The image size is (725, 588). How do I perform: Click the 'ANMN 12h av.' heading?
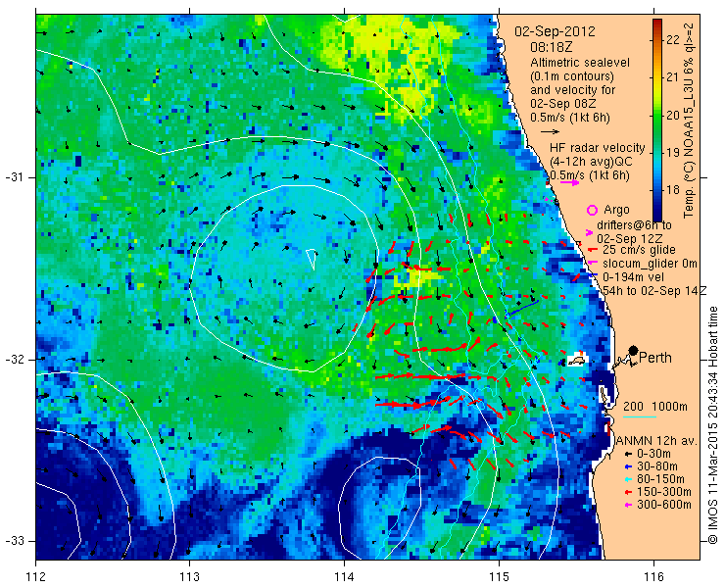pyautogui.click(x=656, y=441)
